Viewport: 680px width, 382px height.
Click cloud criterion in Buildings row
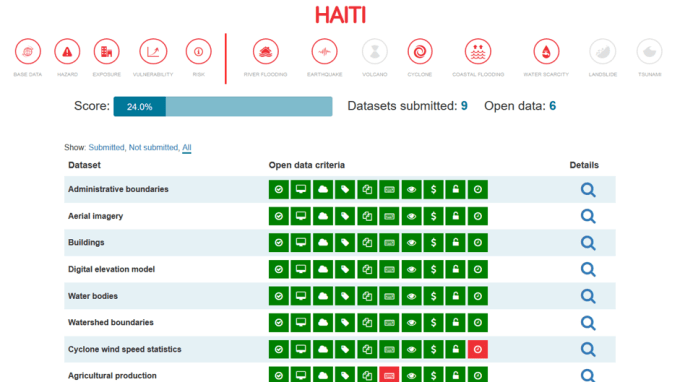(323, 243)
